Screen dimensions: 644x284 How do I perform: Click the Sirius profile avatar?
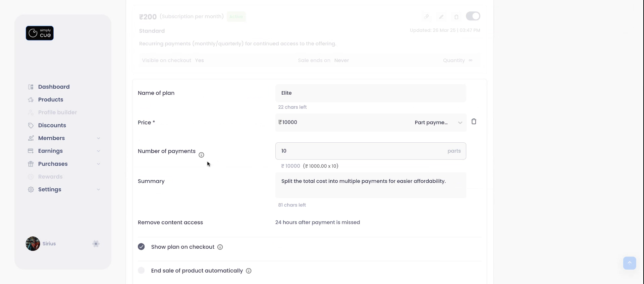tap(33, 244)
